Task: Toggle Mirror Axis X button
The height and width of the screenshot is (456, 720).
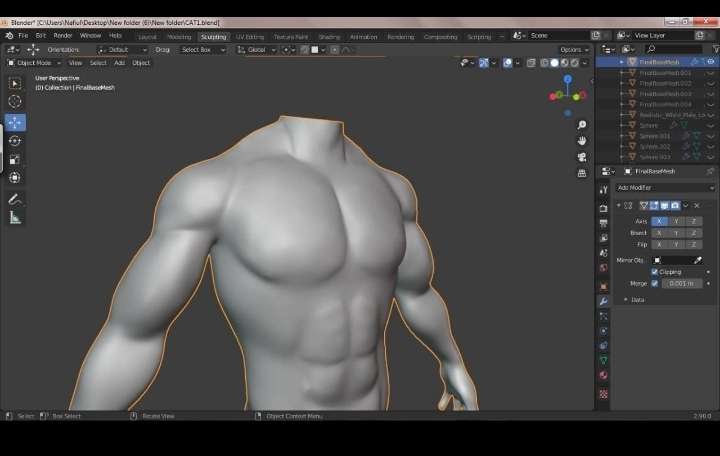Action: point(659,221)
